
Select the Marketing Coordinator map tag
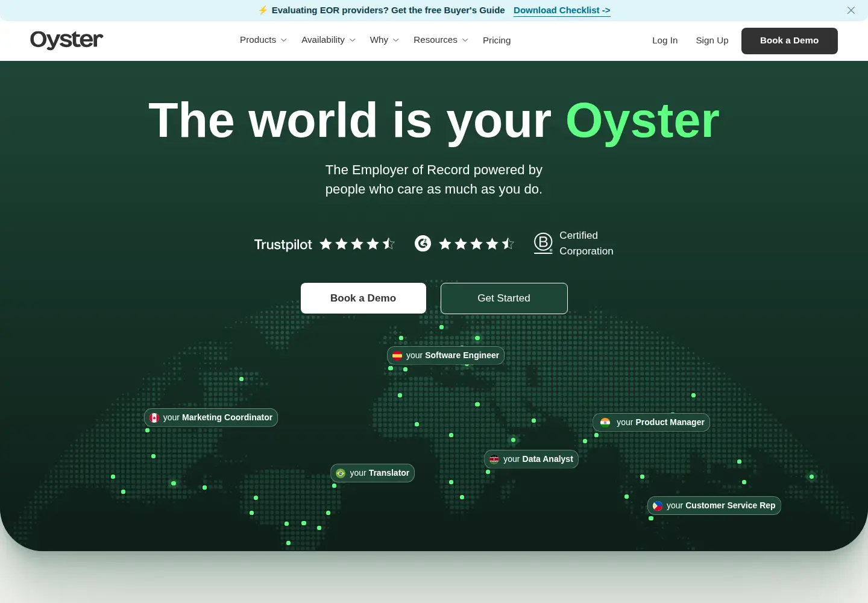click(211, 417)
